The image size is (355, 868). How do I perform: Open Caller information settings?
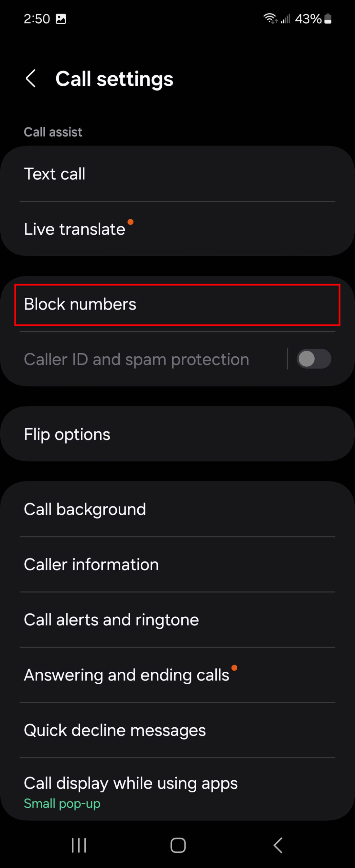tap(177, 565)
